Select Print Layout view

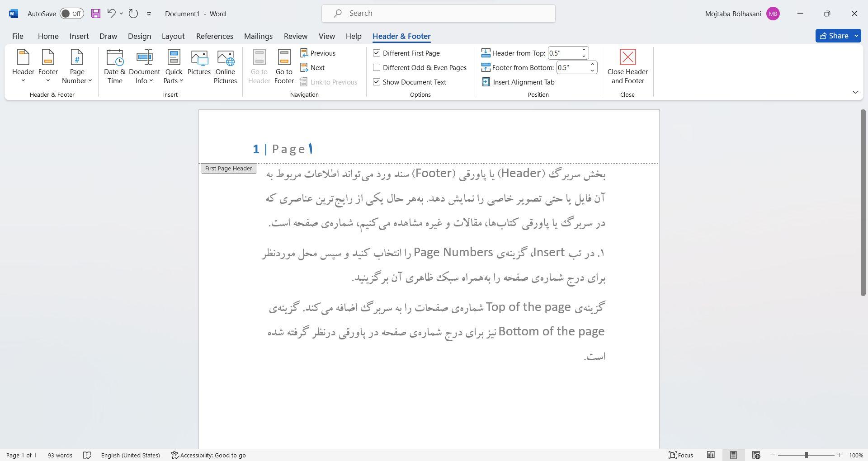733,455
